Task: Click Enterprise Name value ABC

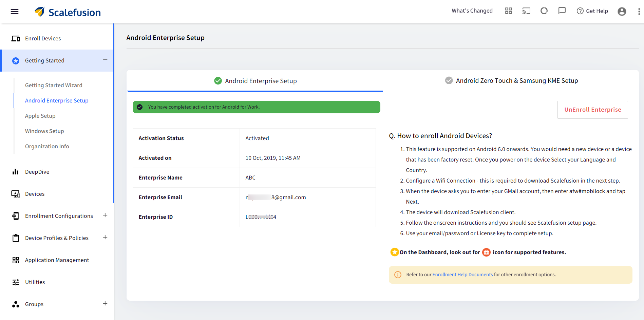Action: click(x=250, y=177)
